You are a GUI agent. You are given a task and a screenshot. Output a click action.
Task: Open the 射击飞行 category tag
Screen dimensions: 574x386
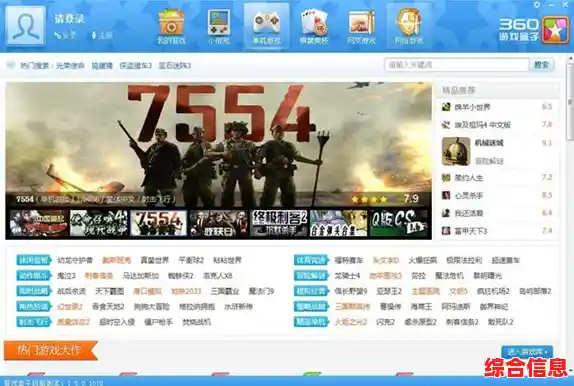pos(34,322)
